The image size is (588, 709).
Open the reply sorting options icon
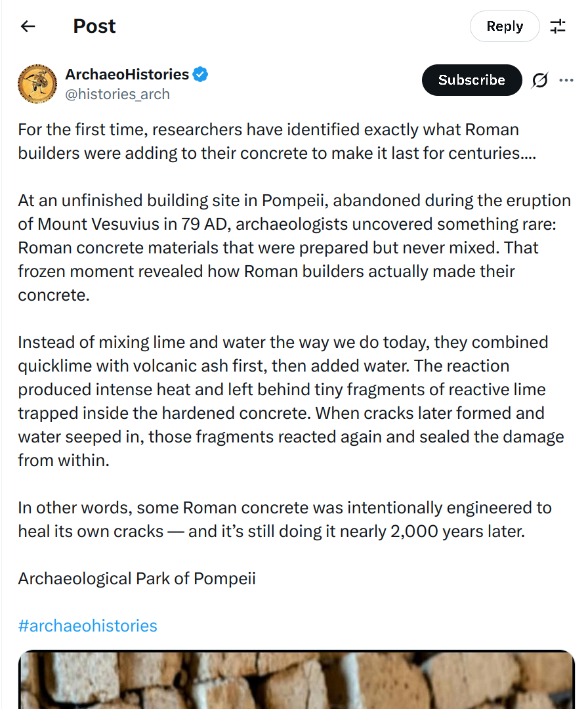coord(558,26)
